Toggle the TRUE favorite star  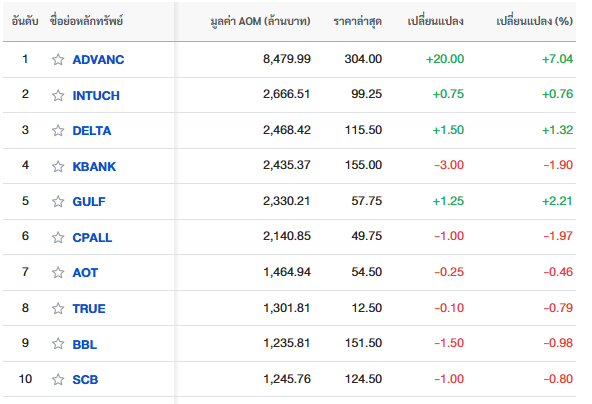(58, 308)
